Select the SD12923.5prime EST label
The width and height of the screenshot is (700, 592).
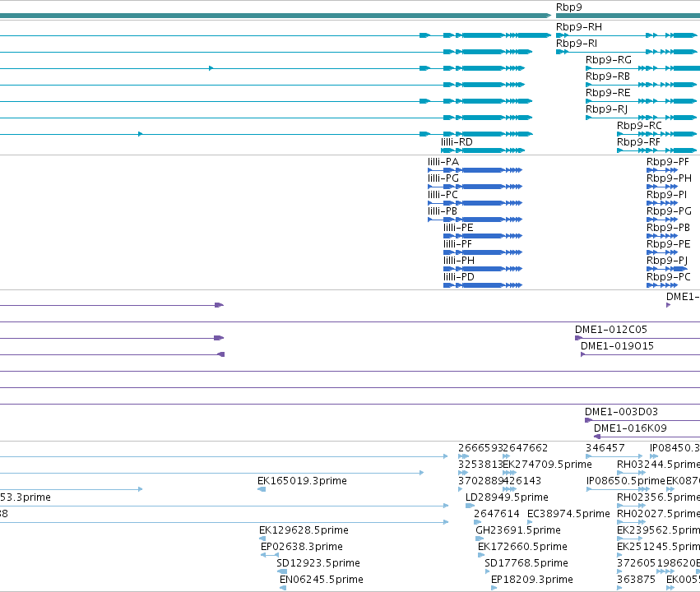[x=318, y=564]
